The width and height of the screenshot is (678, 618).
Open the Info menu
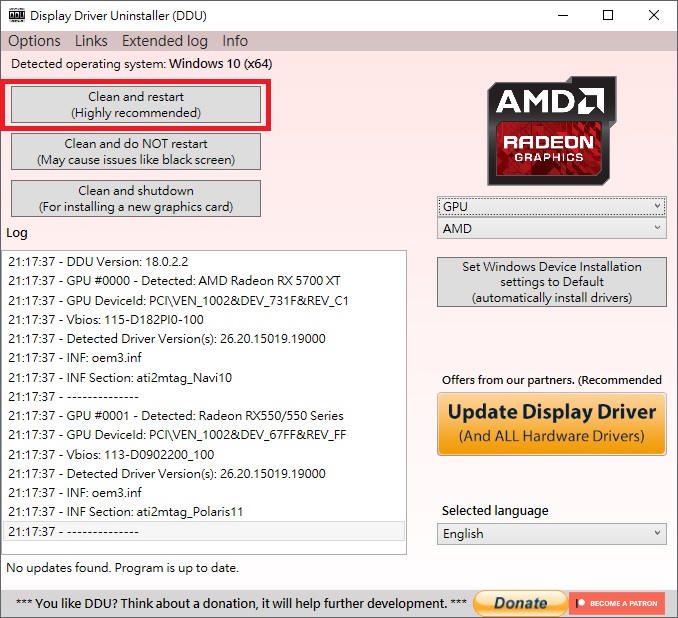point(235,41)
